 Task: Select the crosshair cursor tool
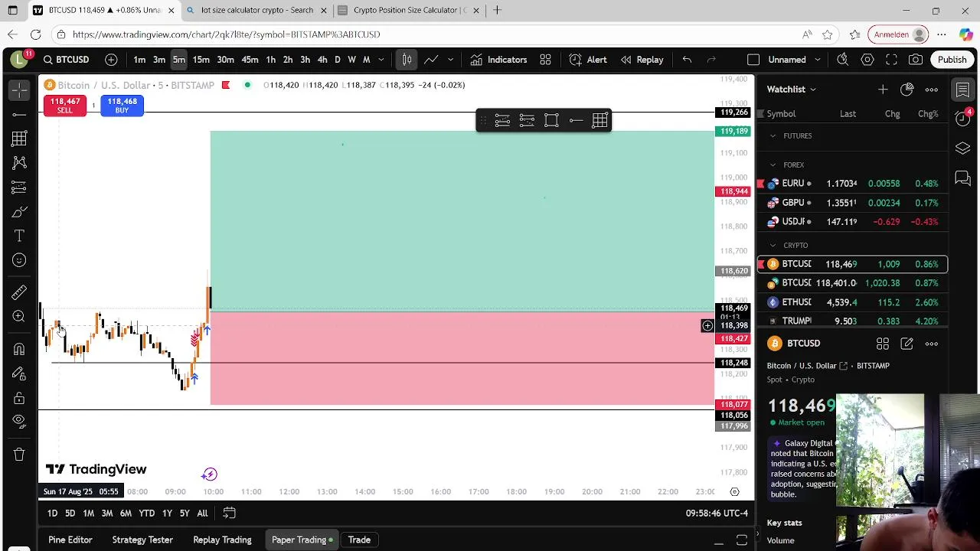tap(19, 90)
